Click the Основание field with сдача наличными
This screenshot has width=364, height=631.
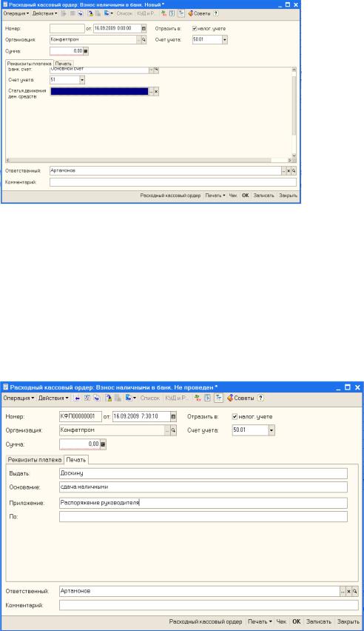tap(203, 487)
